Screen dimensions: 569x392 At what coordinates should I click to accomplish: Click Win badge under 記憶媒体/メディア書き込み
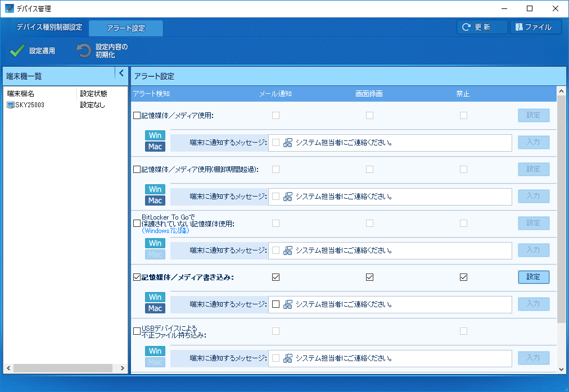tap(155, 297)
